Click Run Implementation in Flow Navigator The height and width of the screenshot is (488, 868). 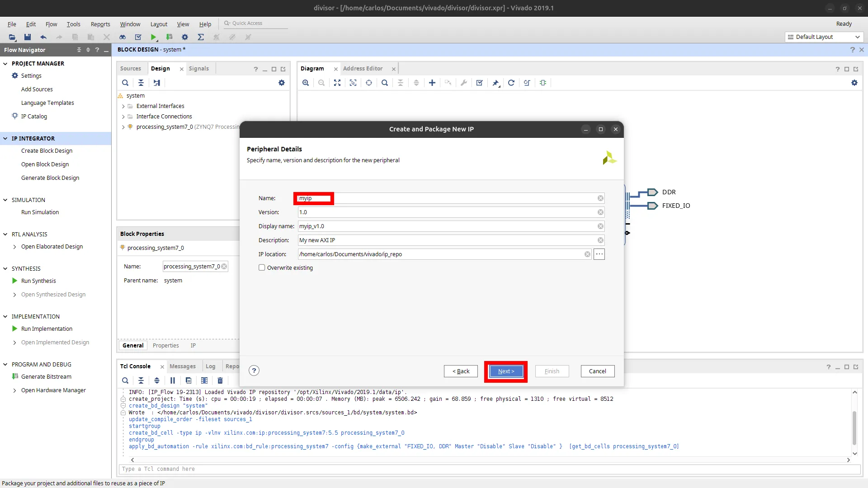tap(47, 329)
